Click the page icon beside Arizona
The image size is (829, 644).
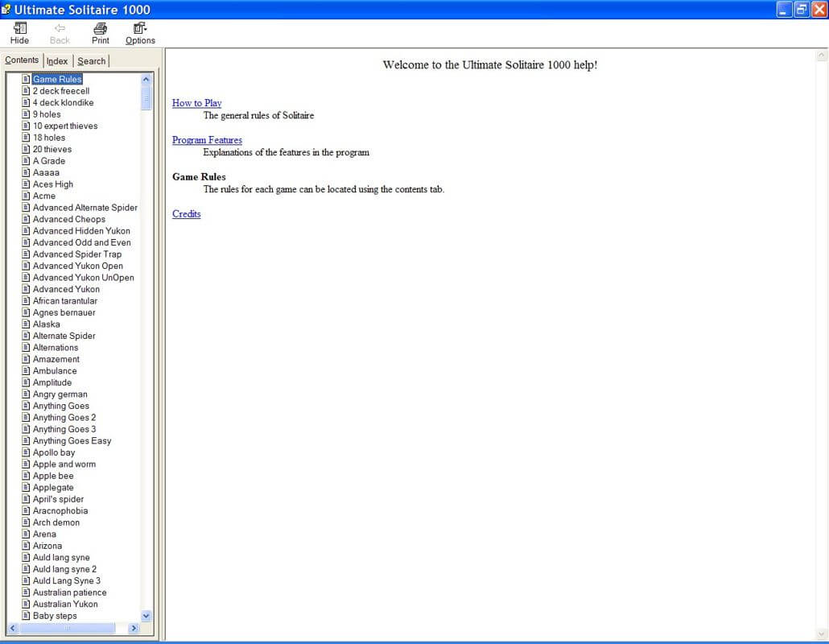[x=26, y=545]
